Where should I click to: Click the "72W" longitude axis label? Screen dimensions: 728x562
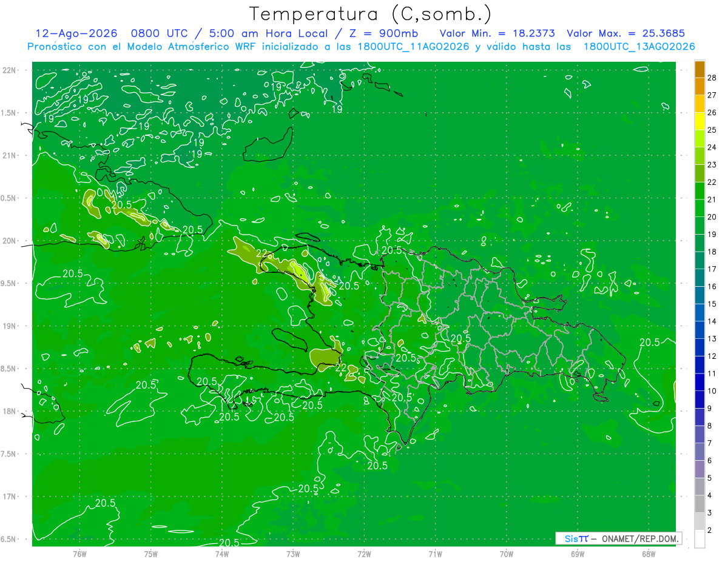(364, 554)
